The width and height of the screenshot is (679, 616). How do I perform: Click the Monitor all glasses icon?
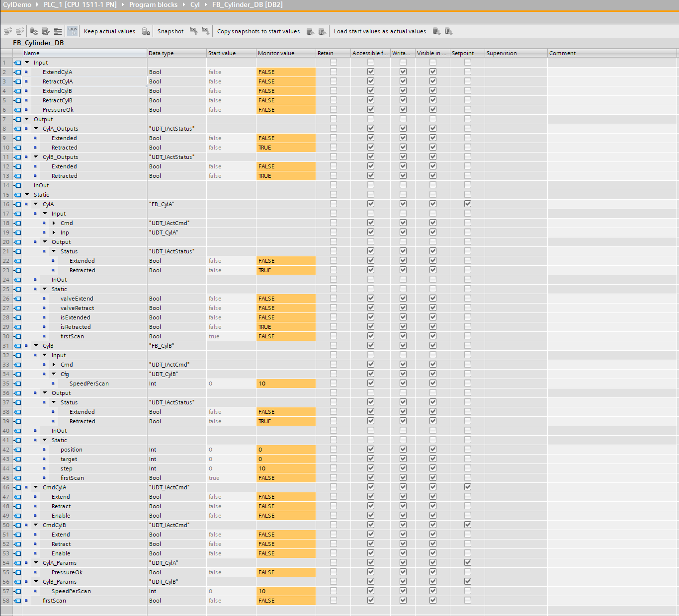[x=73, y=31]
